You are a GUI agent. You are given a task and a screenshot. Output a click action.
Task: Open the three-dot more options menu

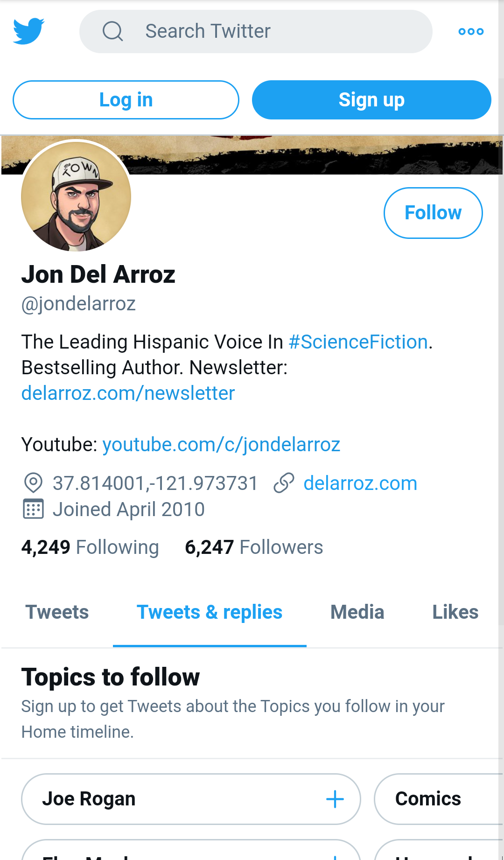point(471,32)
